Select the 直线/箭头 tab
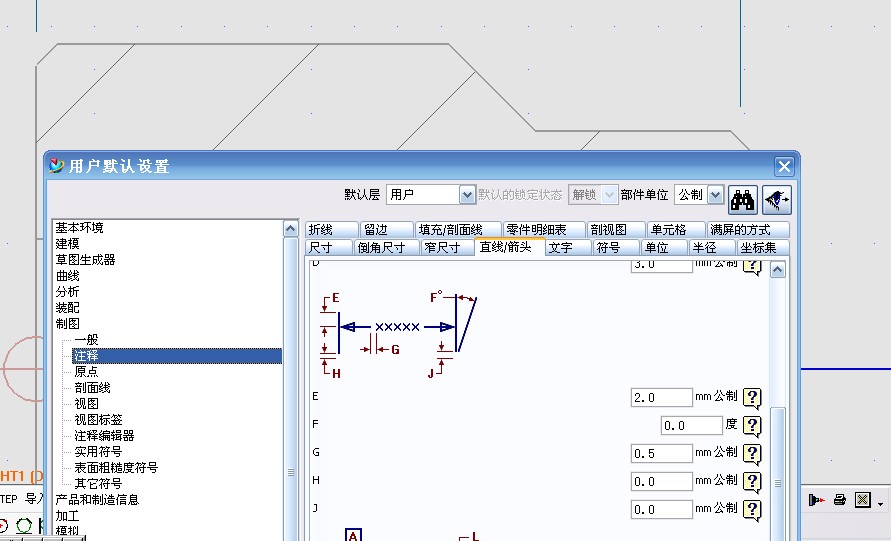 (x=510, y=247)
